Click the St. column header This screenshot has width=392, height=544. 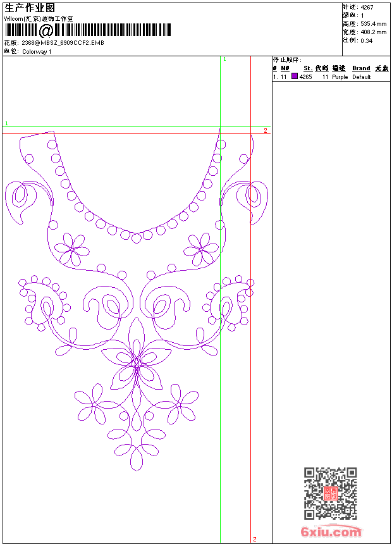coord(307,68)
